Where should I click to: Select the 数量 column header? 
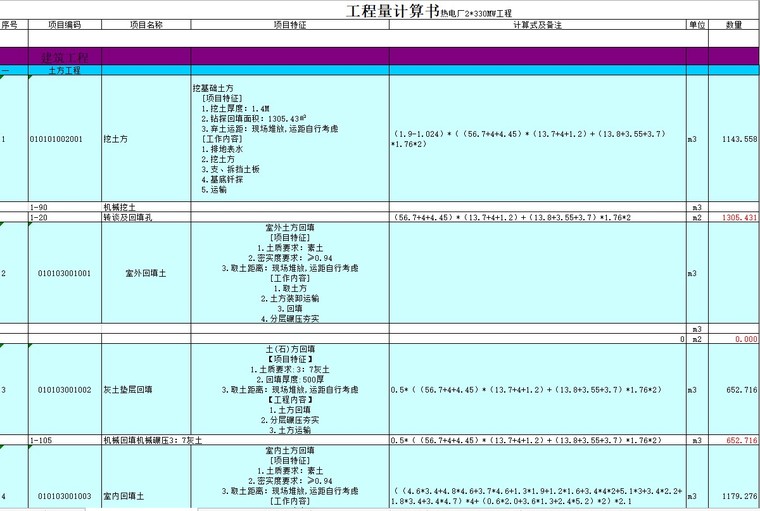[x=734, y=25]
